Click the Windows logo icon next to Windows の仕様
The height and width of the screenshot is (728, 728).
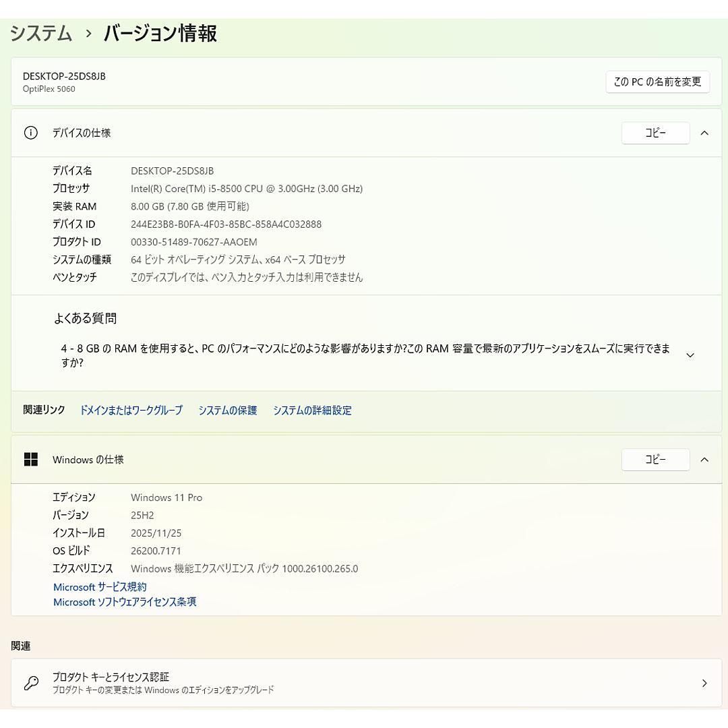click(x=31, y=459)
